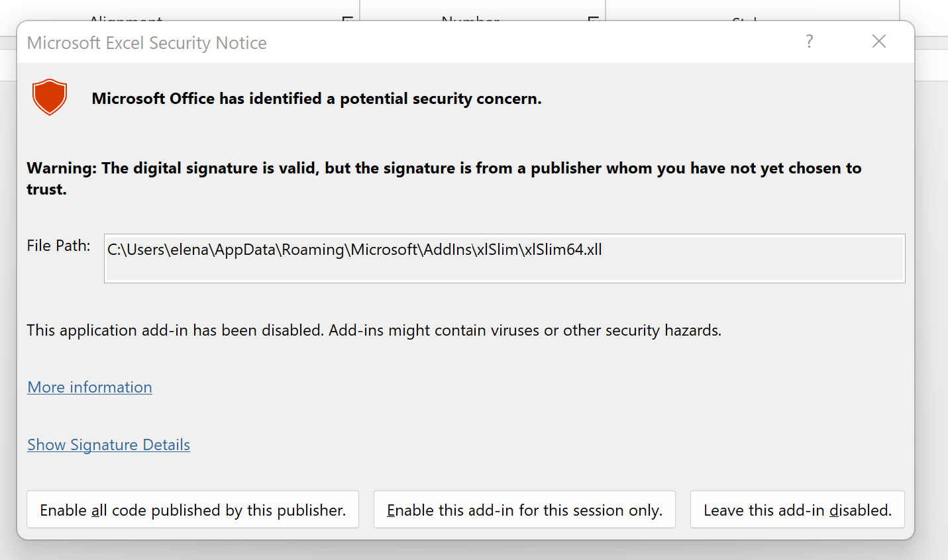Close the Security Notice dialog
The width and height of the screenshot is (948, 560).
point(879,41)
